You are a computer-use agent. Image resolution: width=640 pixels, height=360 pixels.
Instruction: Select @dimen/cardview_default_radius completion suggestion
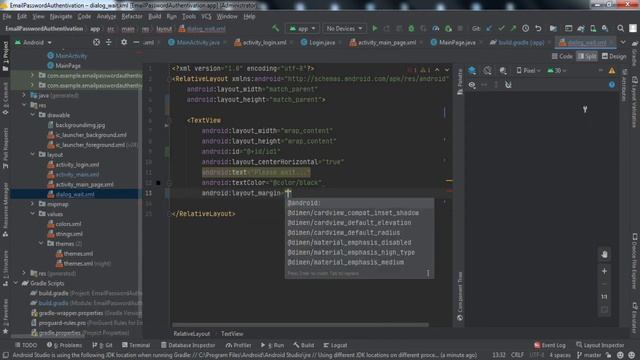pos(359,233)
